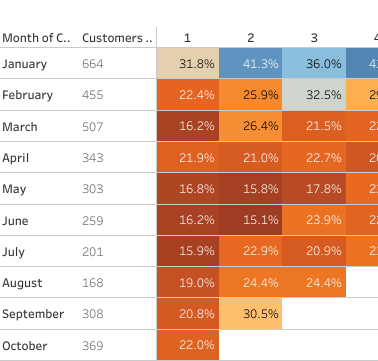Select the column 3 header
The image size is (378, 361).
click(x=314, y=38)
